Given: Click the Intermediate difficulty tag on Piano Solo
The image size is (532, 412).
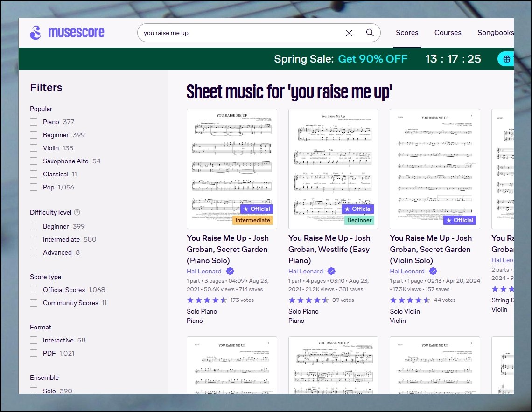Looking at the screenshot, I should [252, 220].
